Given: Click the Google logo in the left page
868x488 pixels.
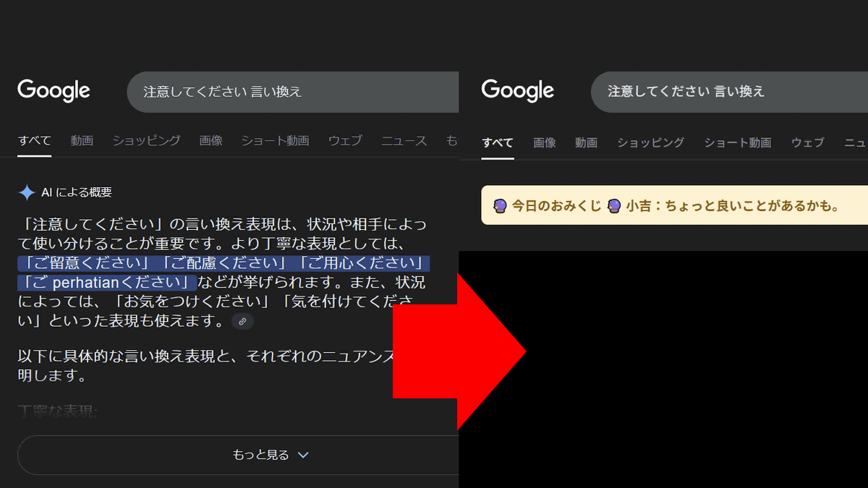Looking at the screenshot, I should tap(54, 91).
